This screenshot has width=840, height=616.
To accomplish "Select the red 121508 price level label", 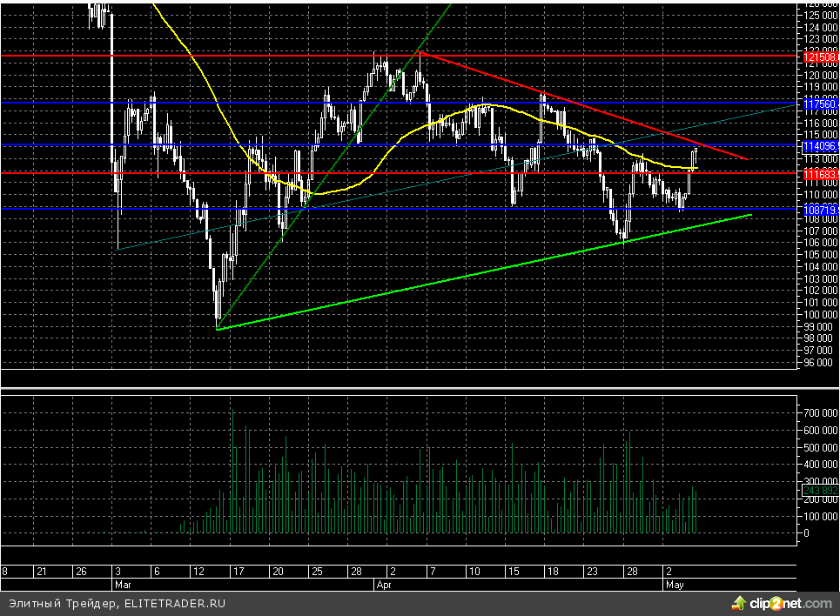I will 821,57.
